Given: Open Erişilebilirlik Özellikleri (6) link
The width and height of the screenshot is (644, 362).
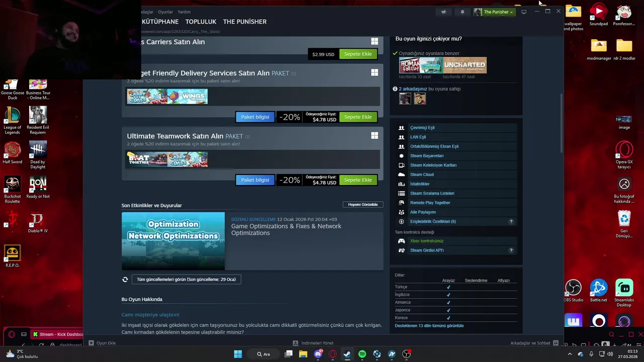Looking at the screenshot, I should pos(433,222).
